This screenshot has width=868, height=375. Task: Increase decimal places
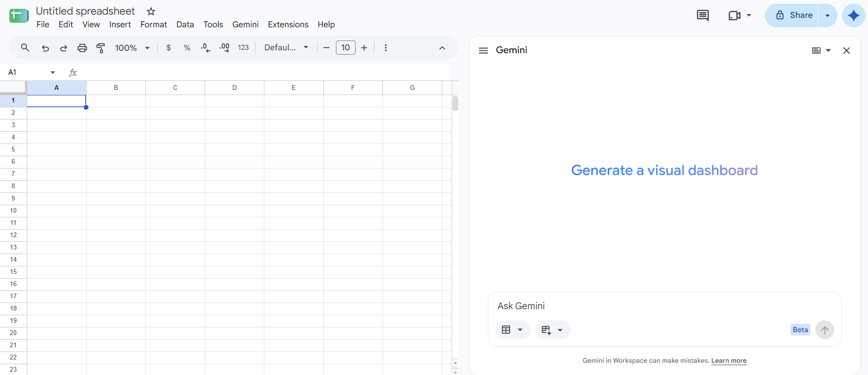coord(224,48)
